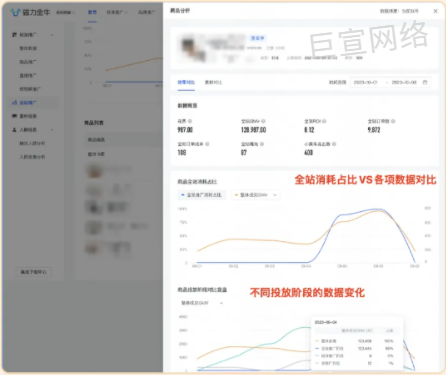Click the 磁力金牛 logo icon
This screenshot has width=446, height=375.
(x=15, y=12)
